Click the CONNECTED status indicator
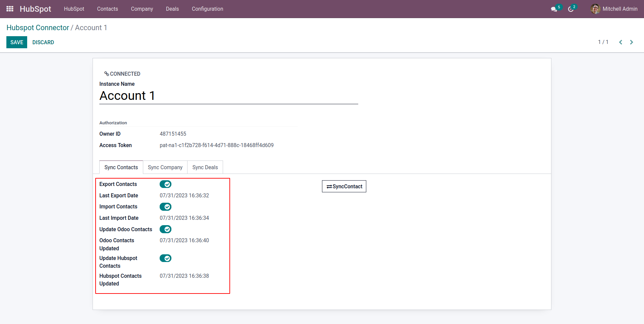 (122, 74)
